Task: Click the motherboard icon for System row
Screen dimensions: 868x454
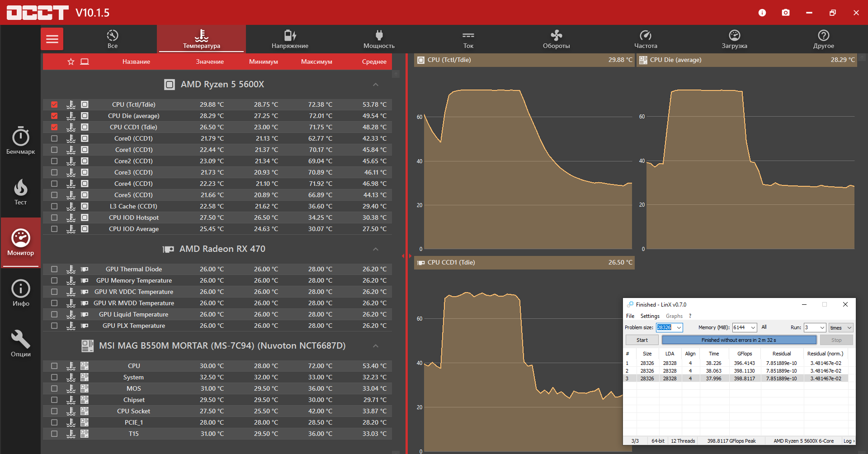Action: (x=85, y=377)
